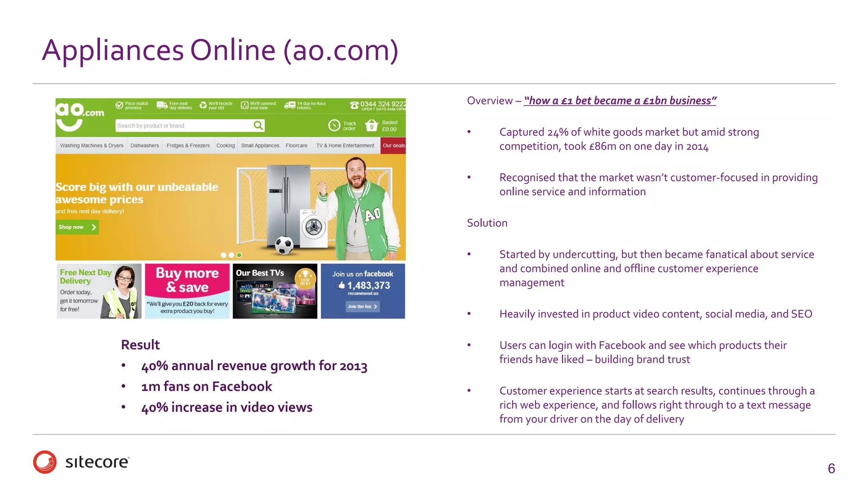Click the Join the fun button

click(x=362, y=306)
